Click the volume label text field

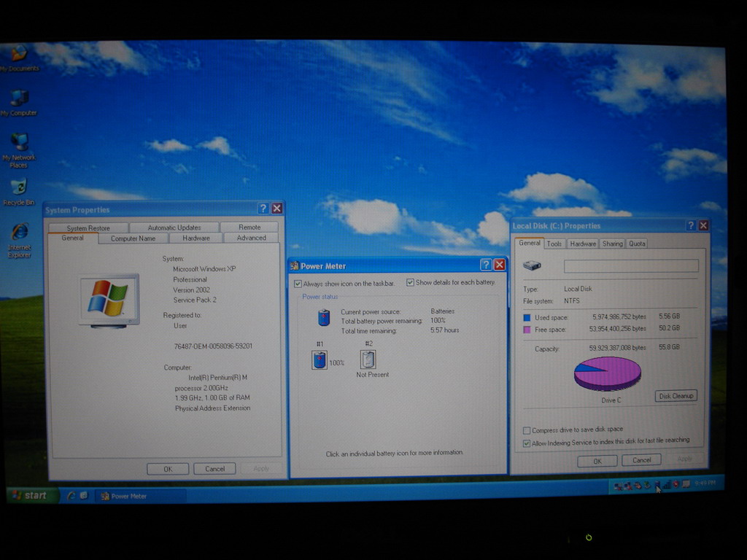pyautogui.click(x=631, y=265)
